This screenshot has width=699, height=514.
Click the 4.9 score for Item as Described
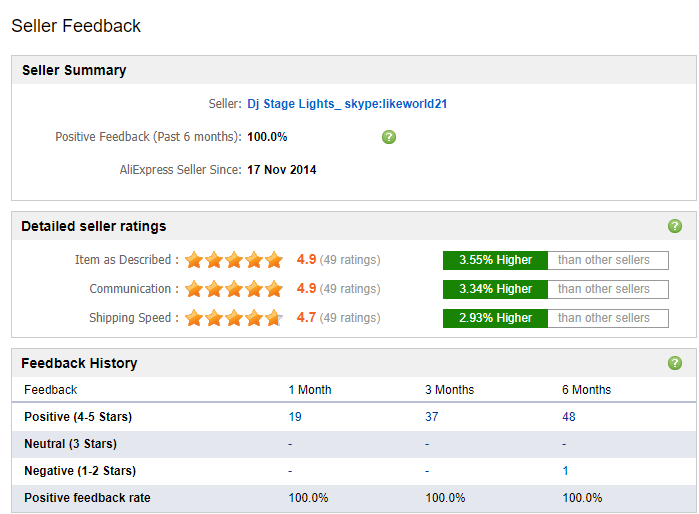coord(306,260)
